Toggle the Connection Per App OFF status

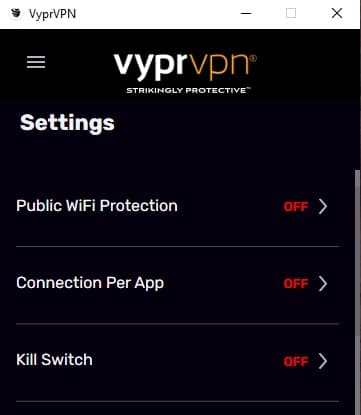pos(296,284)
